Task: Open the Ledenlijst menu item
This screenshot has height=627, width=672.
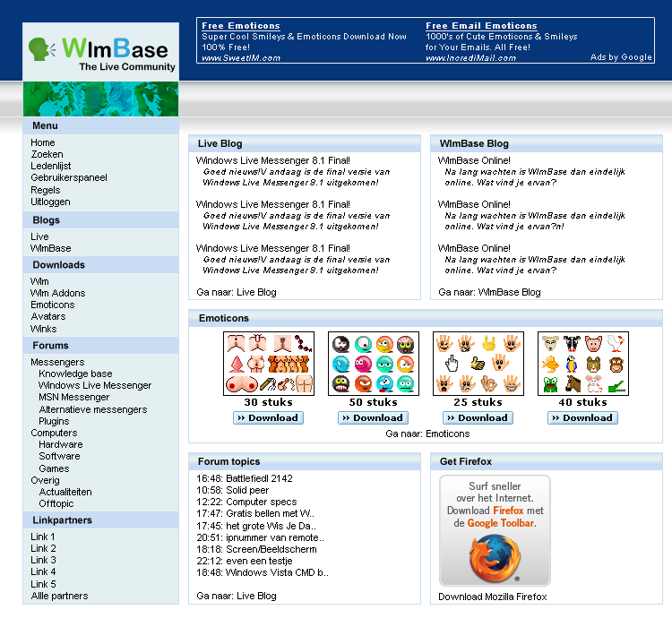Action: click(x=51, y=166)
